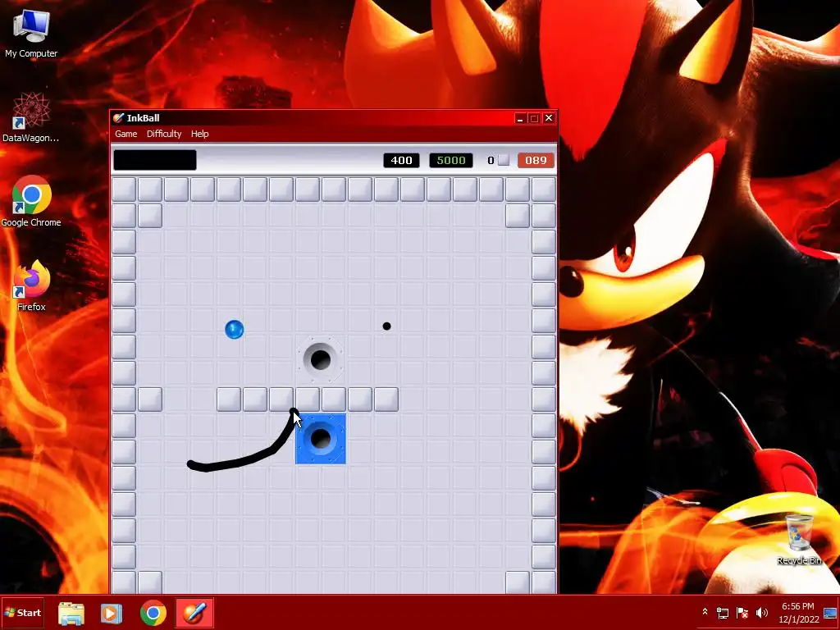Open the Game menu
The height and width of the screenshot is (630, 840).
click(126, 134)
